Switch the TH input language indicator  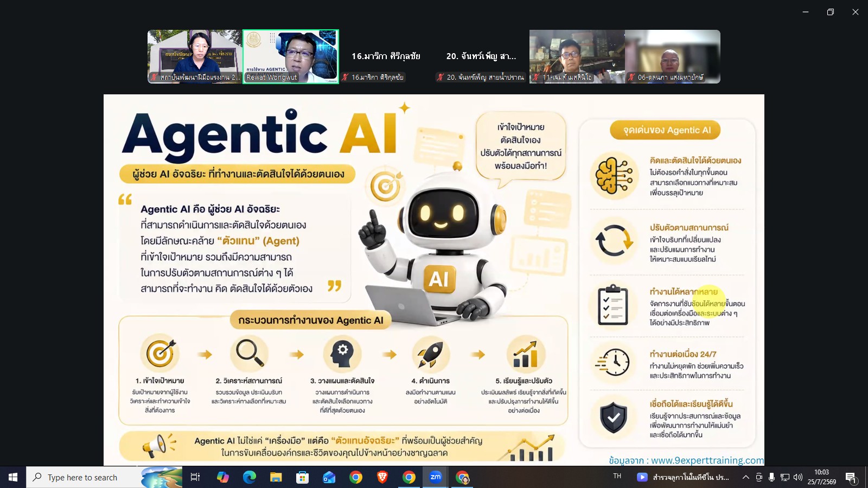coord(617,476)
